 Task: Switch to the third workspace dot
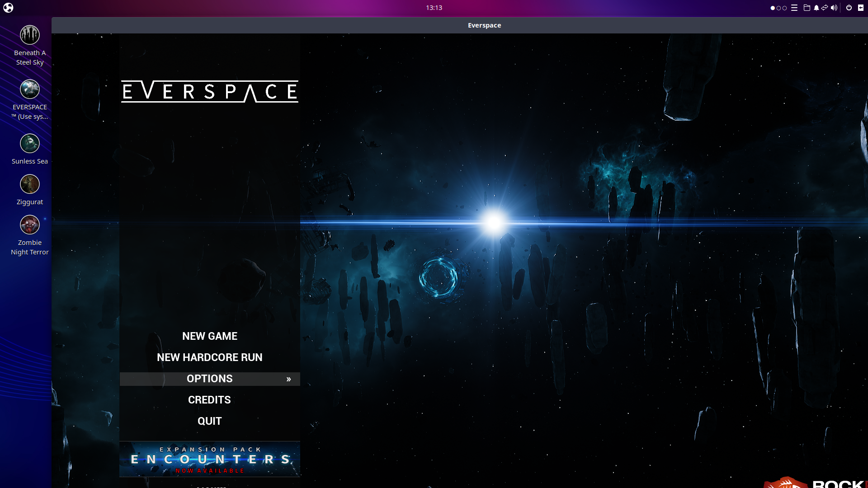(x=784, y=8)
